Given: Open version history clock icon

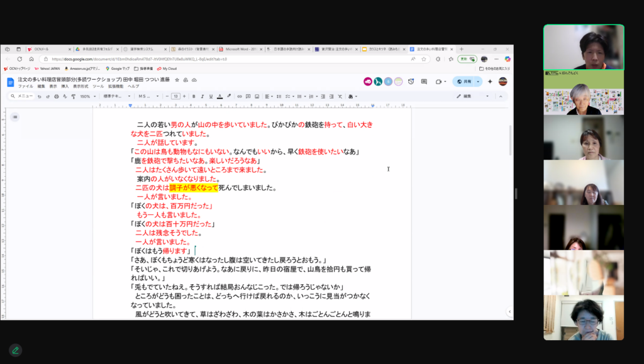Looking at the screenshot, I should click(x=411, y=81).
